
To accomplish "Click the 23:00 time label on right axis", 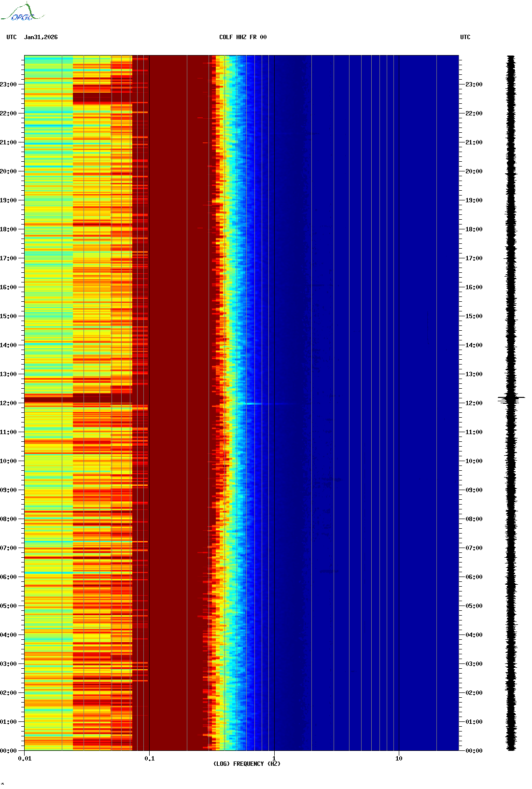I will pos(474,85).
